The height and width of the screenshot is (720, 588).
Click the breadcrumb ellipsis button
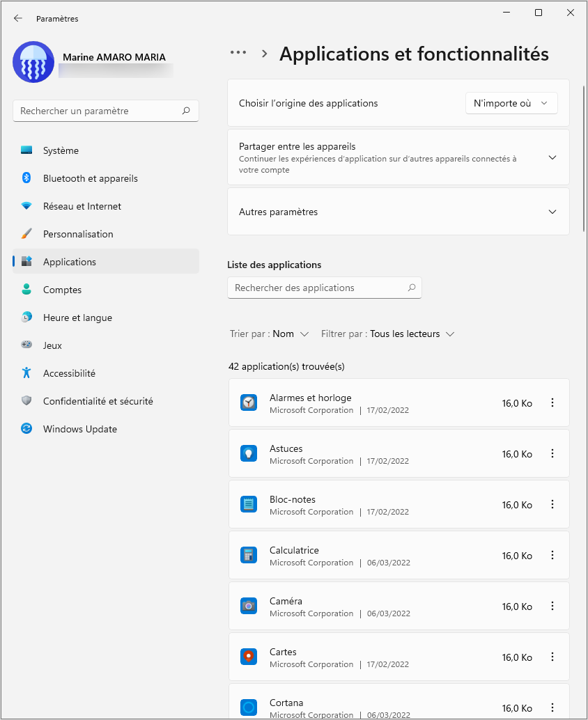click(238, 52)
